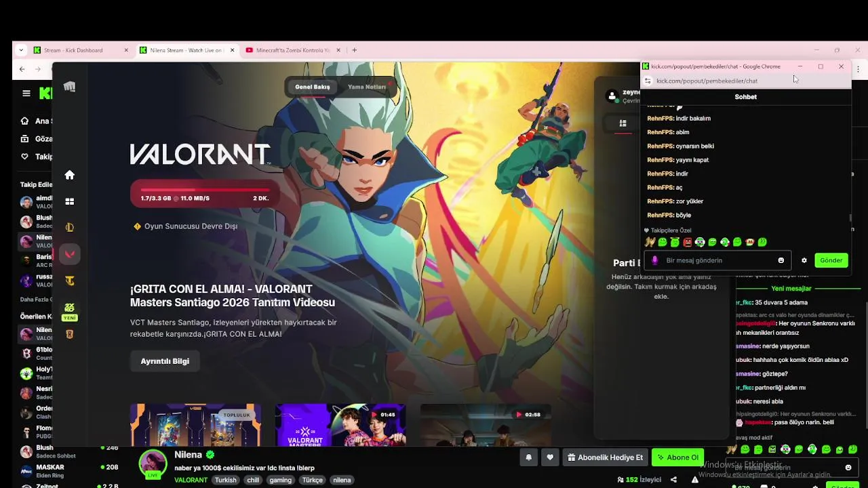This screenshot has width=868, height=488.
Task: Select Teamfight Tactics icon in Riot sidebar
Action: pyautogui.click(x=69, y=281)
